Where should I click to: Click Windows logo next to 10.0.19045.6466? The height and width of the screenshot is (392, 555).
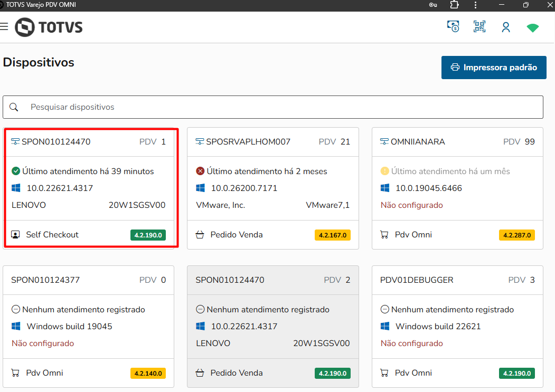385,188
